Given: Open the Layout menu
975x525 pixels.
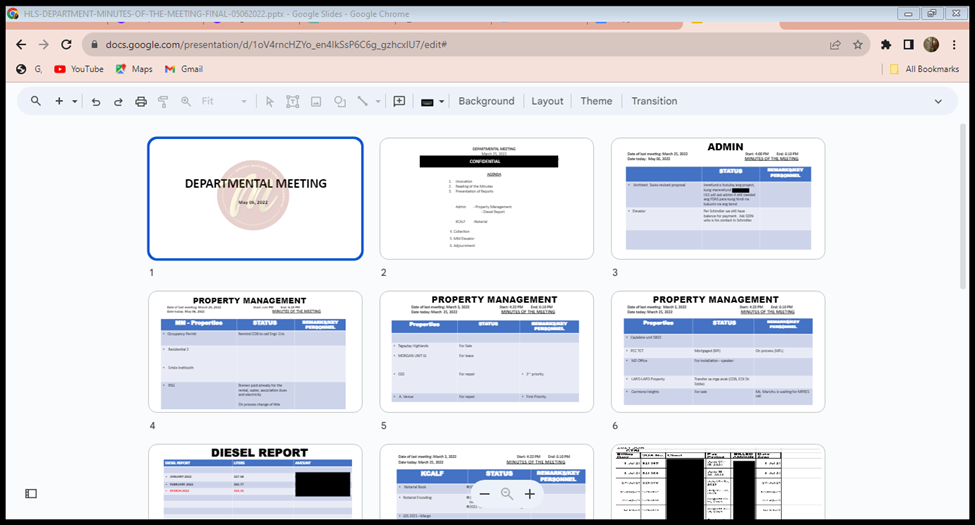Looking at the screenshot, I should pos(547,101).
